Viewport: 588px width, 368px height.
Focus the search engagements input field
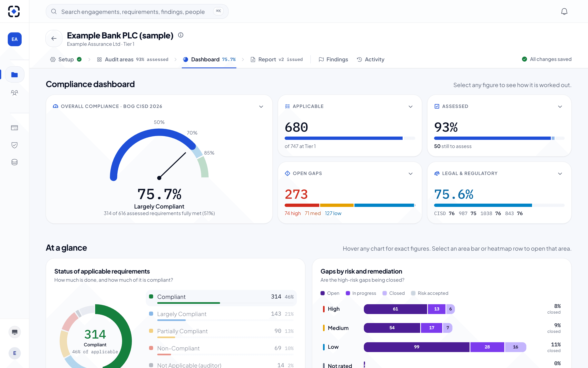pos(137,11)
